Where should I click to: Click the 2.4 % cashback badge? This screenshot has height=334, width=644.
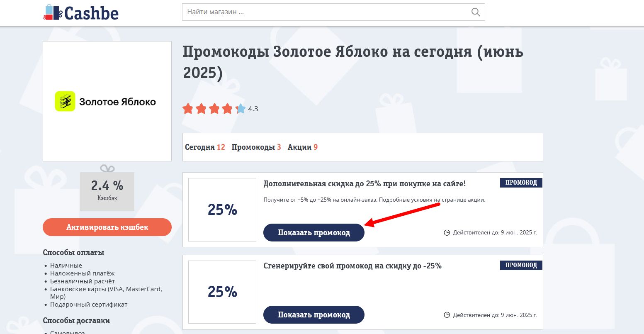107,191
